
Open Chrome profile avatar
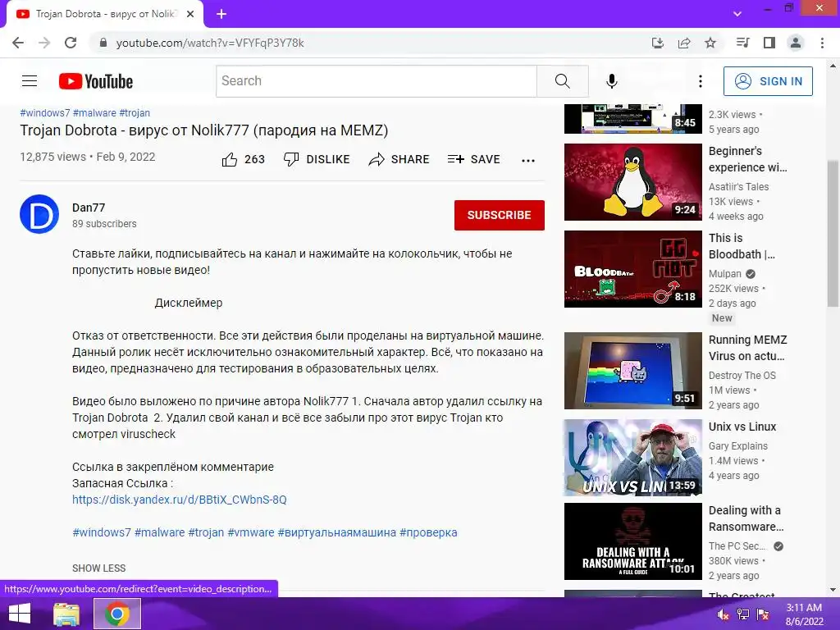tap(796, 43)
